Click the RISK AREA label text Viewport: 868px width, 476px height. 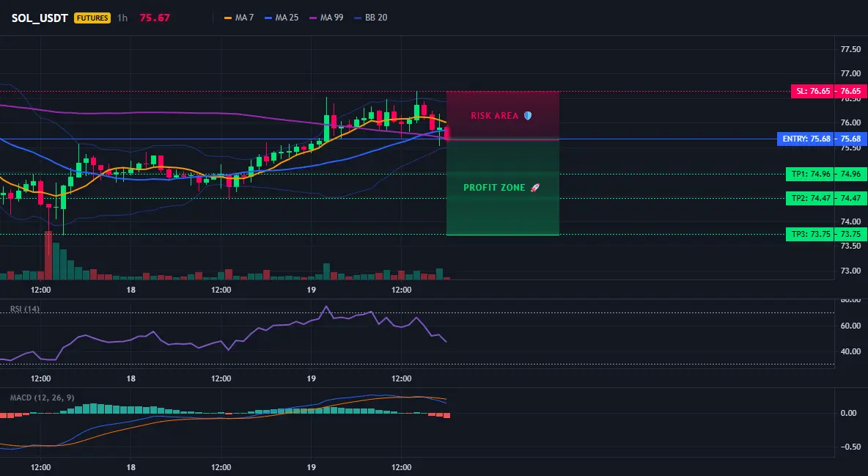(x=494, y=116)
